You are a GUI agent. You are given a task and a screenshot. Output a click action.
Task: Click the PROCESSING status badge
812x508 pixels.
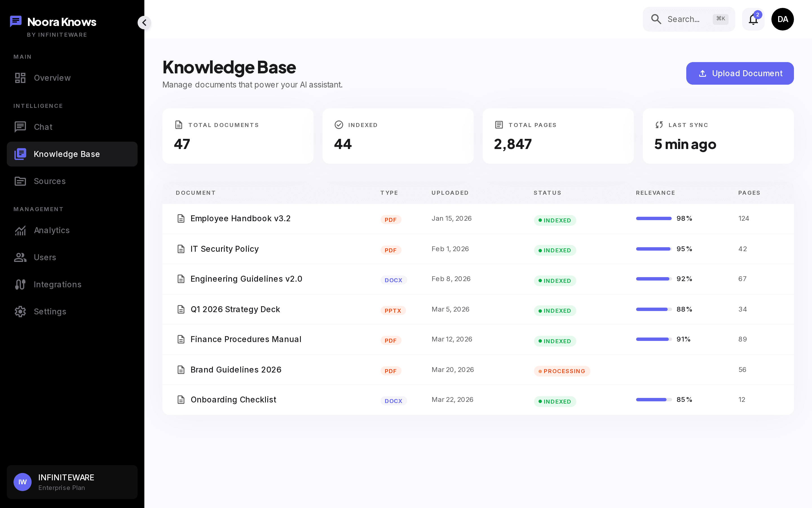point(562,371)
